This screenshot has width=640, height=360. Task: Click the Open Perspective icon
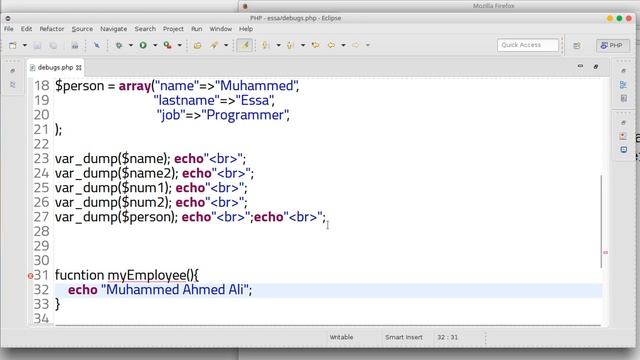click(577, 46)
